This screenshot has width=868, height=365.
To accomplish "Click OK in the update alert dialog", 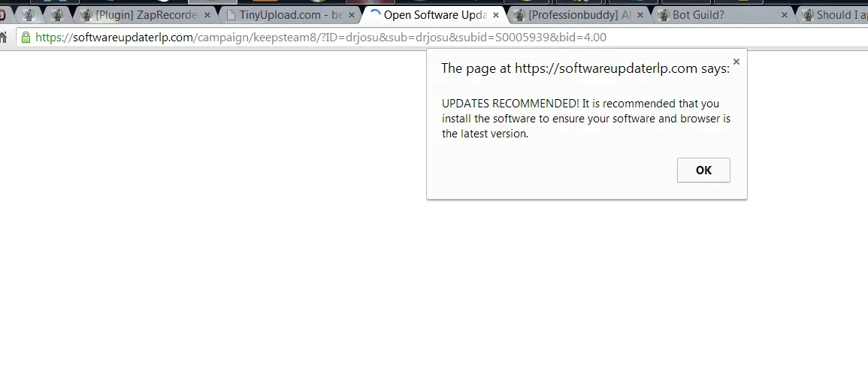I will [x=703, y=170].
